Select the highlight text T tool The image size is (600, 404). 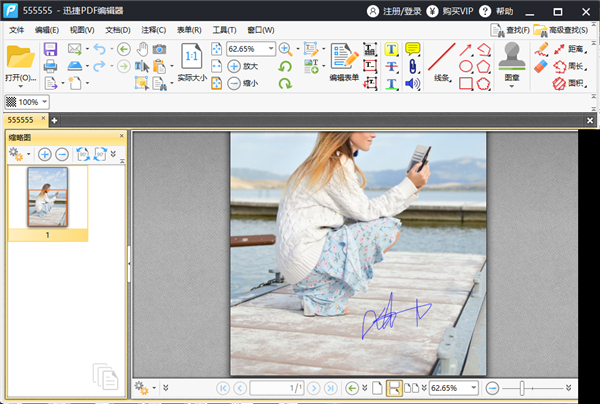click(391, 49)
